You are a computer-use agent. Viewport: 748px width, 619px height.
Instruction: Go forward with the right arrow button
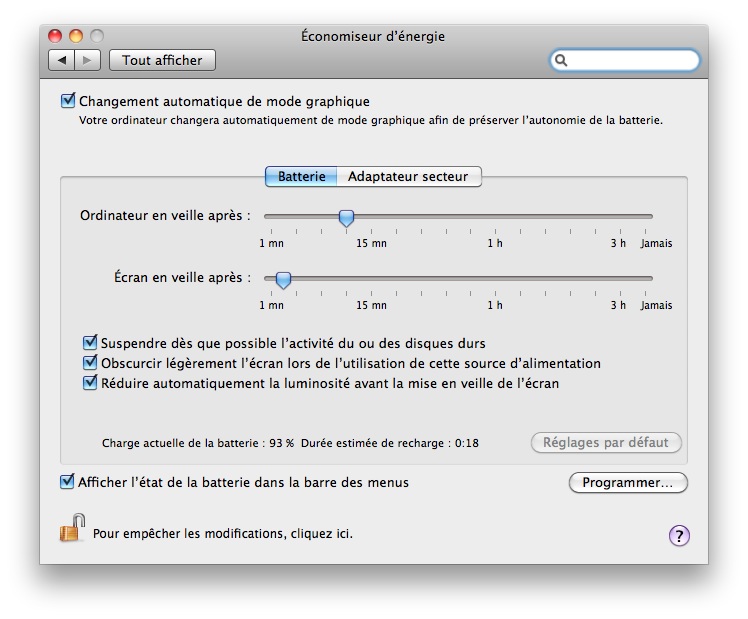pyautogui.click(x=87, y=61)
